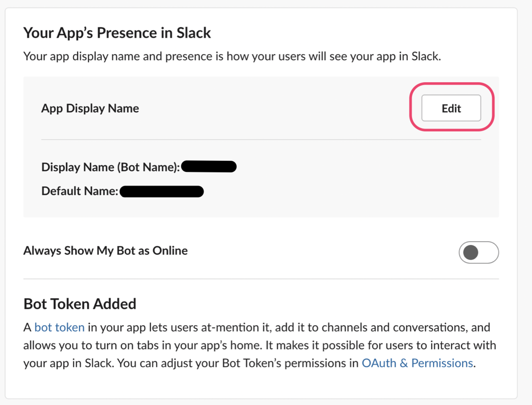Viewport: 532px width, 405px height.
Task: Open the OAuth & Permissions link
Action: (x=417, y=363)
